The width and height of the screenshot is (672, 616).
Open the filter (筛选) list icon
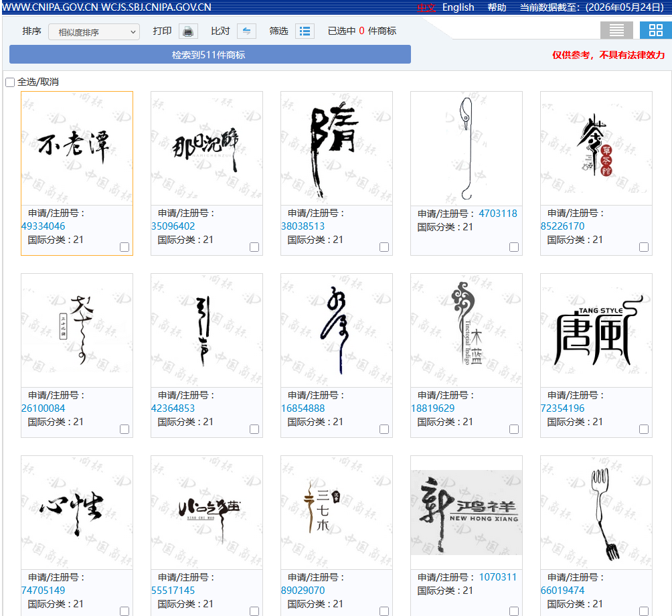(305, 31)
